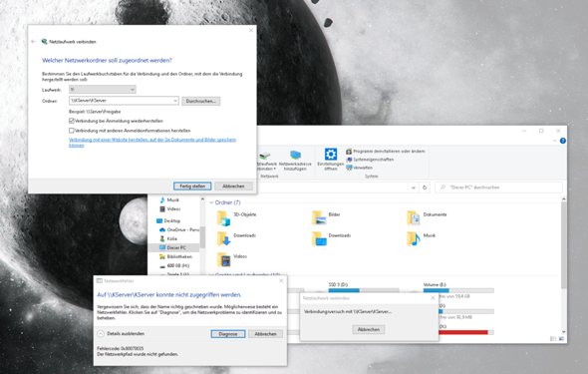
Task: Open the Videos folder in the main pane
Action: (232, 259)
